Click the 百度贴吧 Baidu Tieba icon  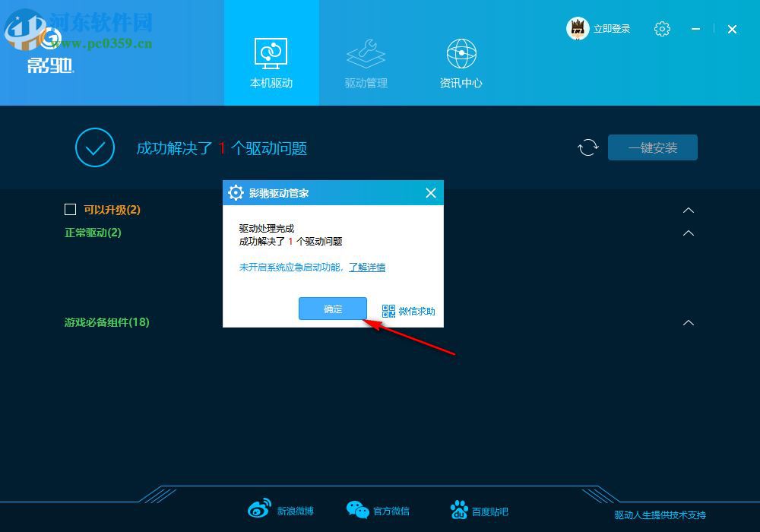[x=459, y=509]
